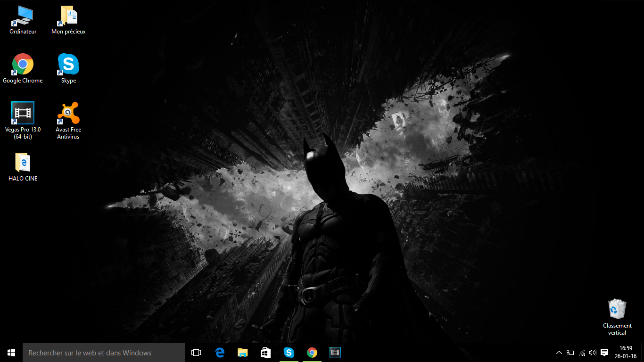
Task: Select the Mon précieux folder shortcut
Action: [x=68, y=20]
